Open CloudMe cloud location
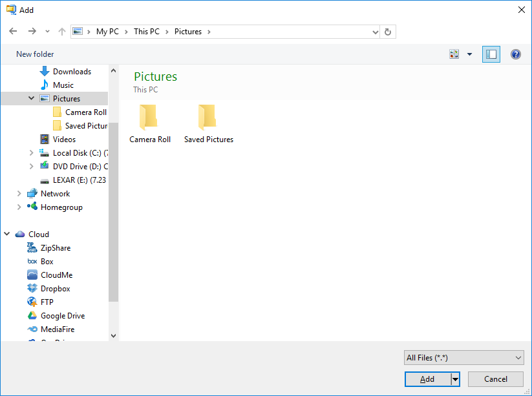The width and height of the screenshot is (532, 396). pos(50,275)
